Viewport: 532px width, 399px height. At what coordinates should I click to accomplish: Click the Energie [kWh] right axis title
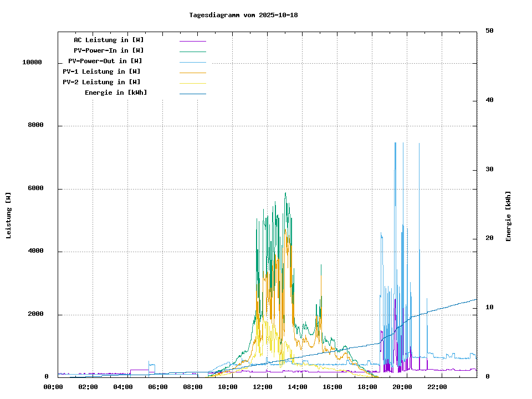tap(509, 216)
